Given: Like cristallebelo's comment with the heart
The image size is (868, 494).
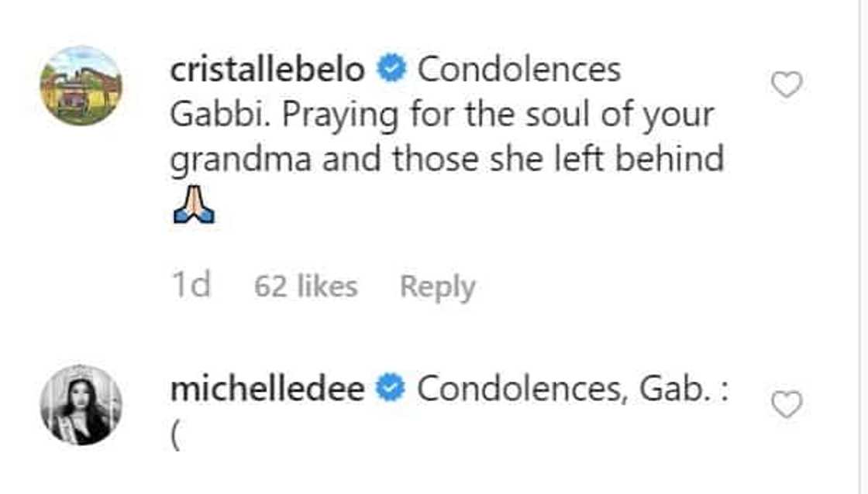Looking at the screenshot, I should pos(787,84).
